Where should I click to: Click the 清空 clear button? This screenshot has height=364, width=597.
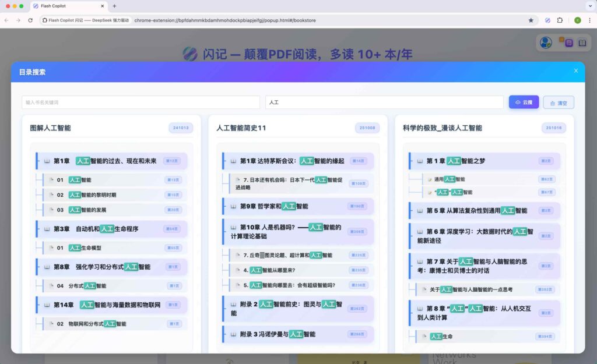(558, 103)
